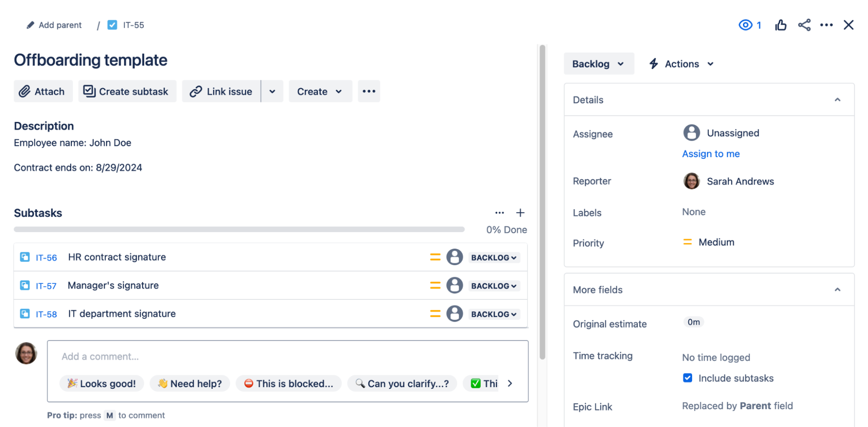Click the share icon in the top bar
The width and height of the screenshot is (868, 427).
click(804, 25)
